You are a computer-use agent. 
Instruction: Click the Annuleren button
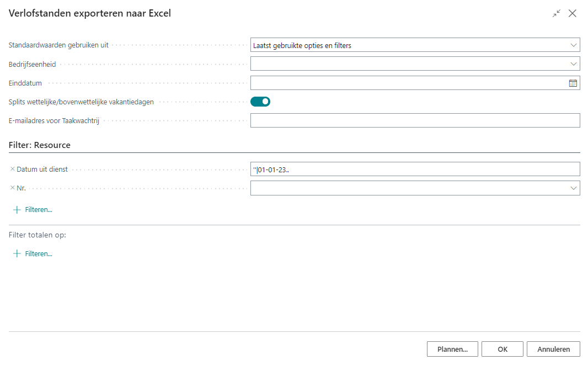click(x=553, y=349)
